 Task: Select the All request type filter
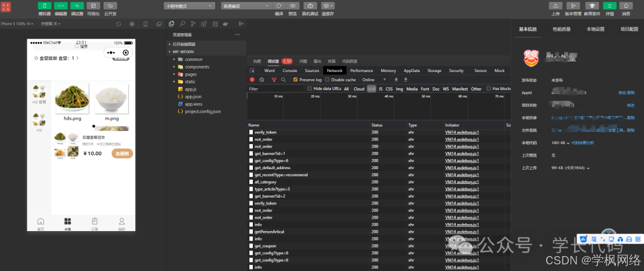coord(346,89)
